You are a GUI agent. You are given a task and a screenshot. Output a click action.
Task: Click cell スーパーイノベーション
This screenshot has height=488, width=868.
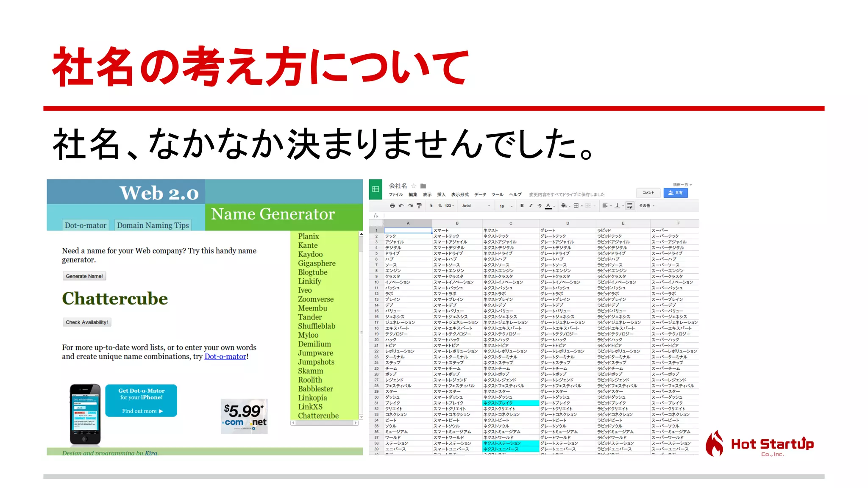click(674, 282)
